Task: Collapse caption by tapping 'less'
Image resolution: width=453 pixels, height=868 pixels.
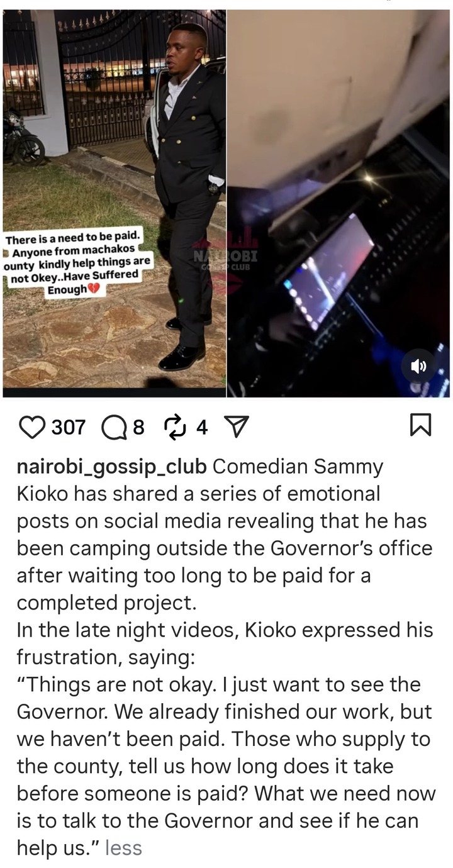Action: [123, 848]
